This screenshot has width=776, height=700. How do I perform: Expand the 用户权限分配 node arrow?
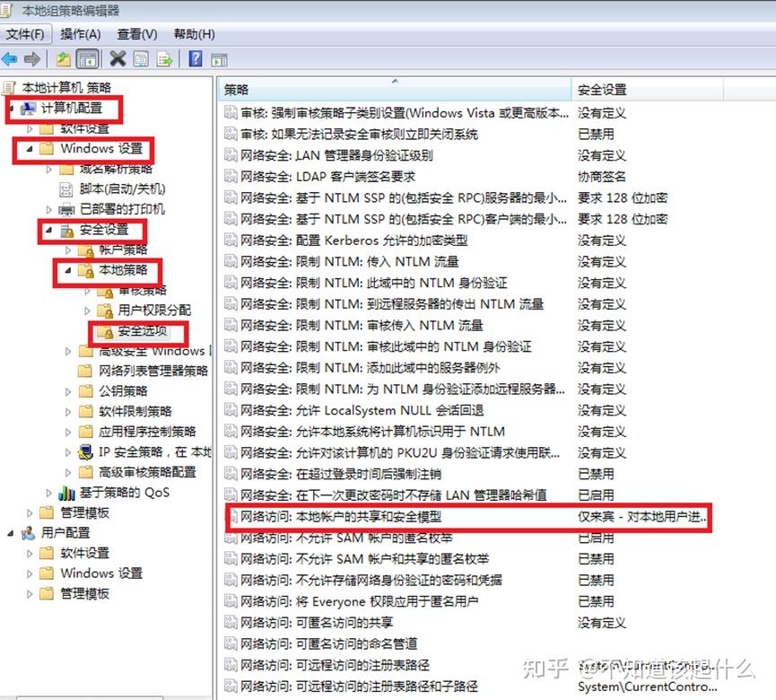click(87, 311)
